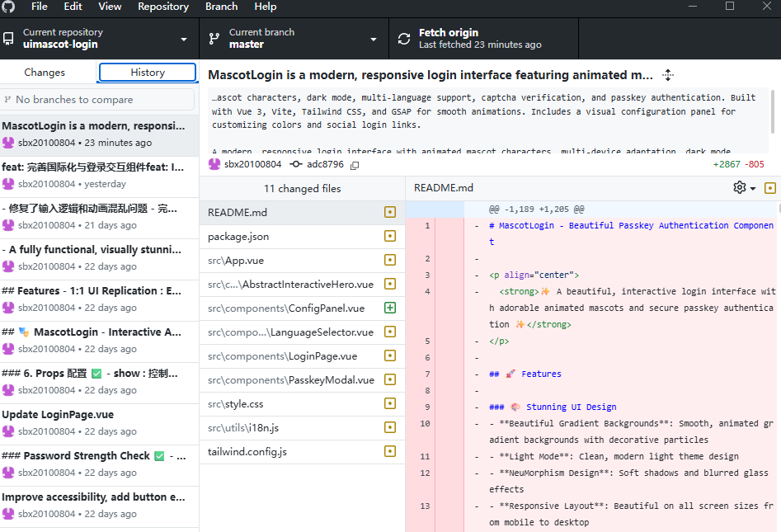Image resolution: width=781 pixels, height=532 pixels.
Task: Click the modified icon next to src\App.vue
Action: pyautogui.click(x=390, y=260)
